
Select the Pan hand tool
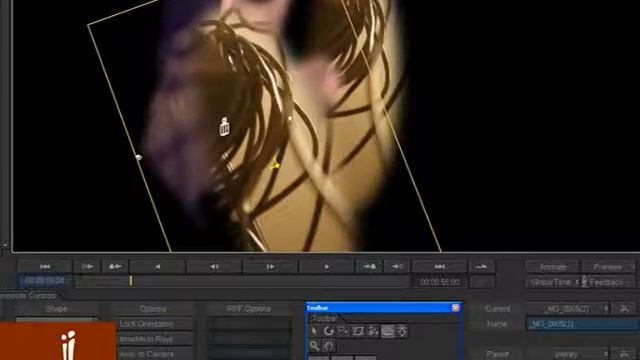(329, 346)
